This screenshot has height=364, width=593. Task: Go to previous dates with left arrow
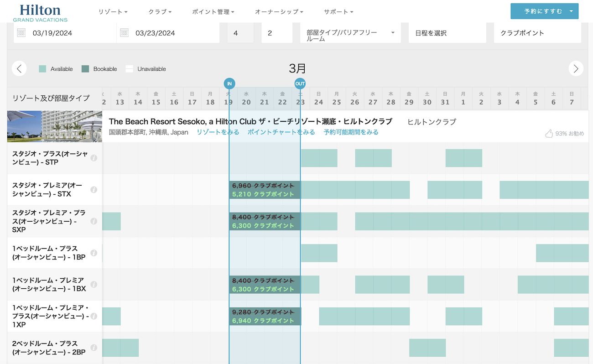pyautogui.click(x=19, y=68)
